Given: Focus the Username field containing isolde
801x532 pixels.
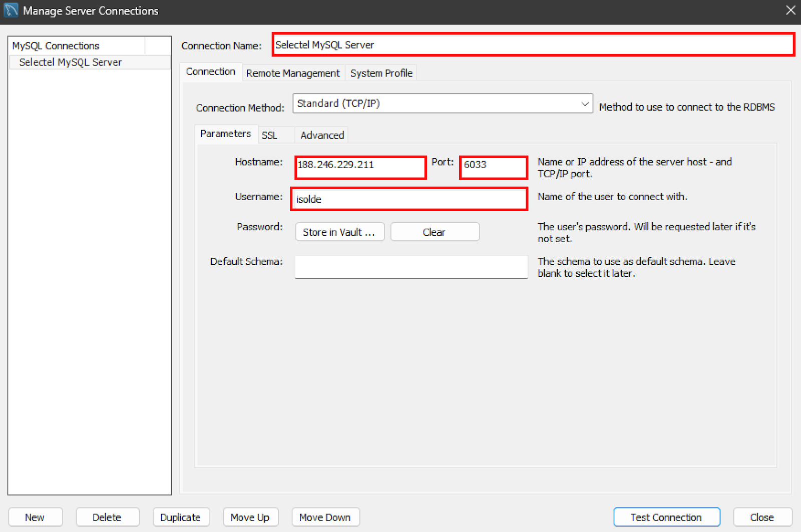Looking at the screenshot, I should (x=409, y=199).
